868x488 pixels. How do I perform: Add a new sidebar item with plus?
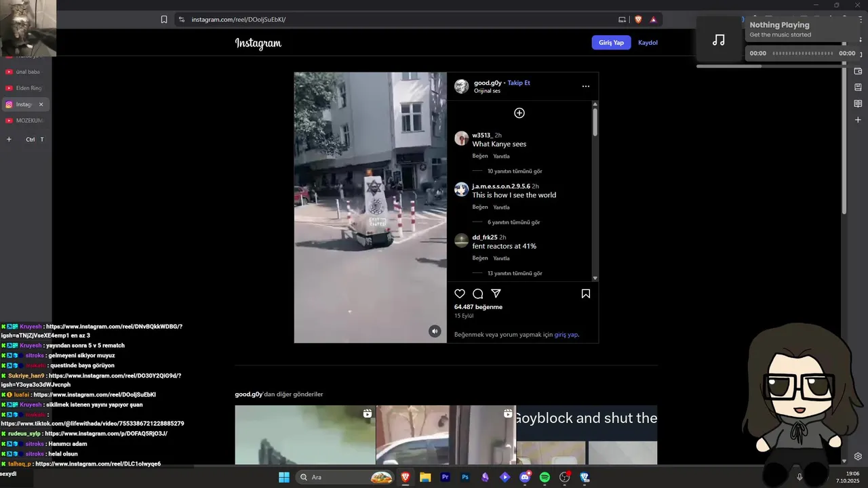click(858, 120)
